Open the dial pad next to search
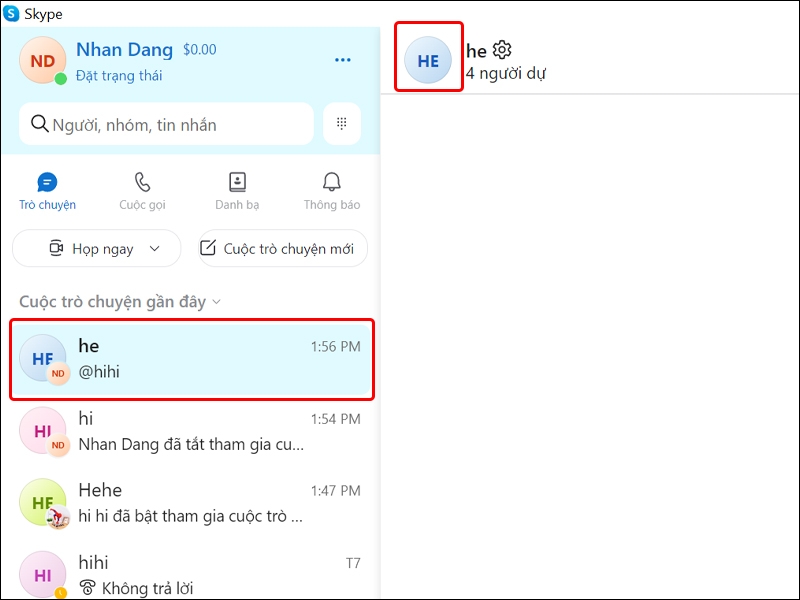Viewport: 800px width, 600px height. pyautogui.click(x=341, y=123)
